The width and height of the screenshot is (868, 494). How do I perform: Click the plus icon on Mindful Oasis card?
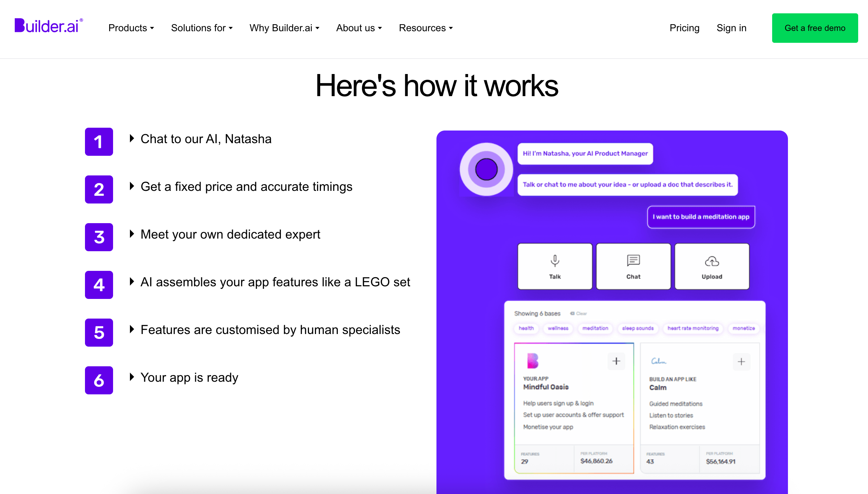[x=616, y=361]
